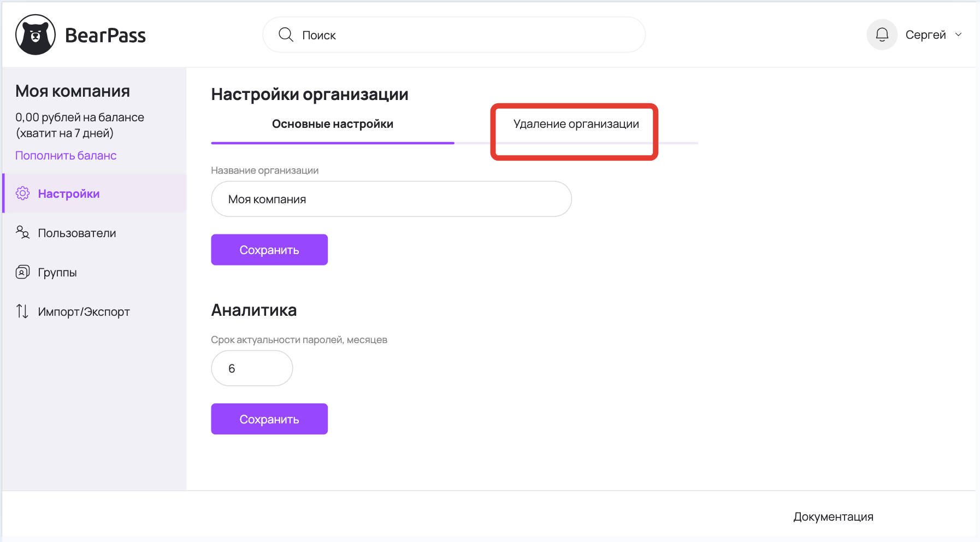Open the Пользователи menu item
The height and width of the screenshot is (542, 980).
(x=77, y=233)
